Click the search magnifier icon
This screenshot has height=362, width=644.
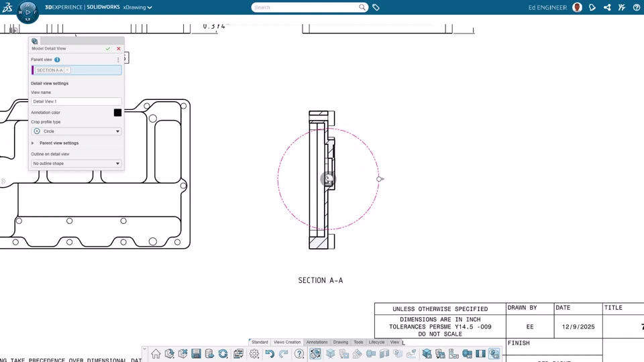(362, 7)
